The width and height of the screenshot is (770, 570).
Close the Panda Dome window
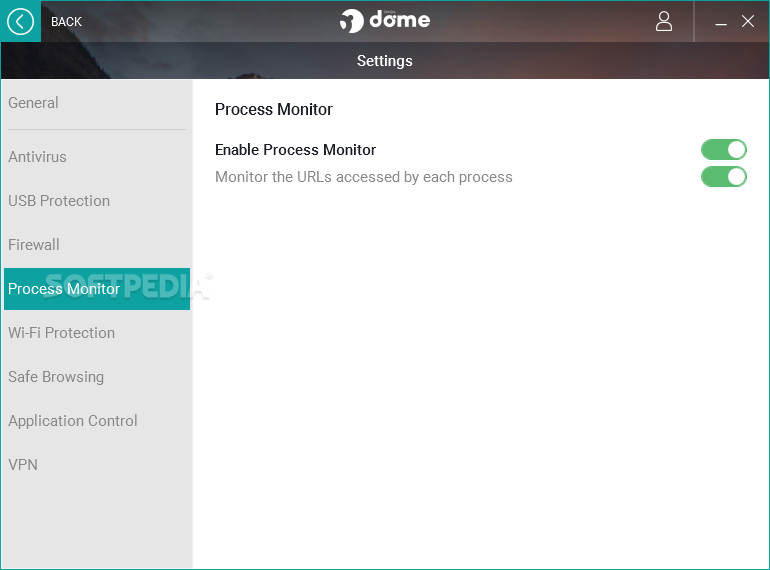747,22
